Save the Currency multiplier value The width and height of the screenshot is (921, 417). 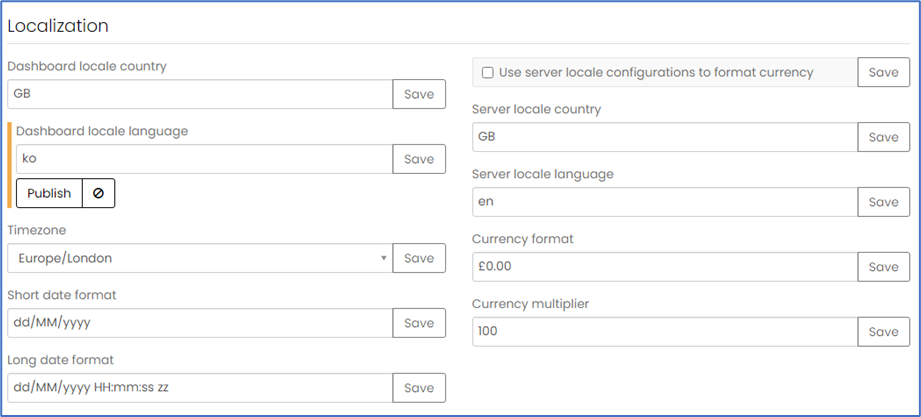pos(883,332)
